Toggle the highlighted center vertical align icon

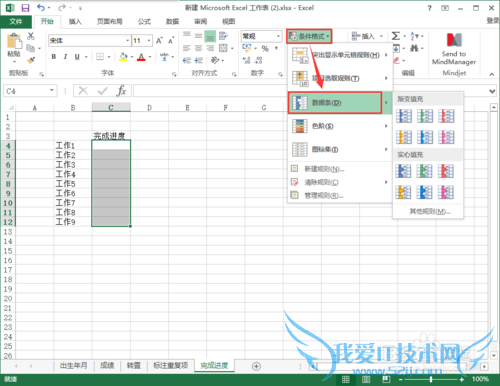(210, 36)
